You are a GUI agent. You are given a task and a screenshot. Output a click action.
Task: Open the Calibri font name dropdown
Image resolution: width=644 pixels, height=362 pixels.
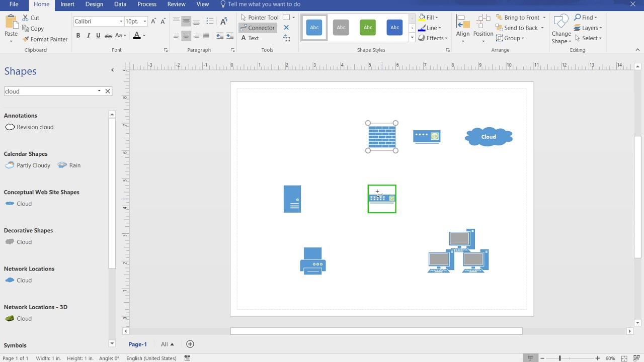121,21
